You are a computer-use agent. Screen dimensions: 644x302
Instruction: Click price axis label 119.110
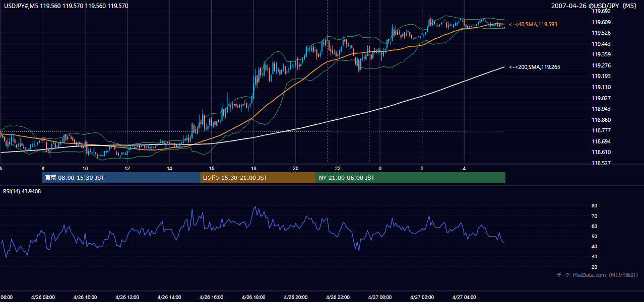(601, 87)
